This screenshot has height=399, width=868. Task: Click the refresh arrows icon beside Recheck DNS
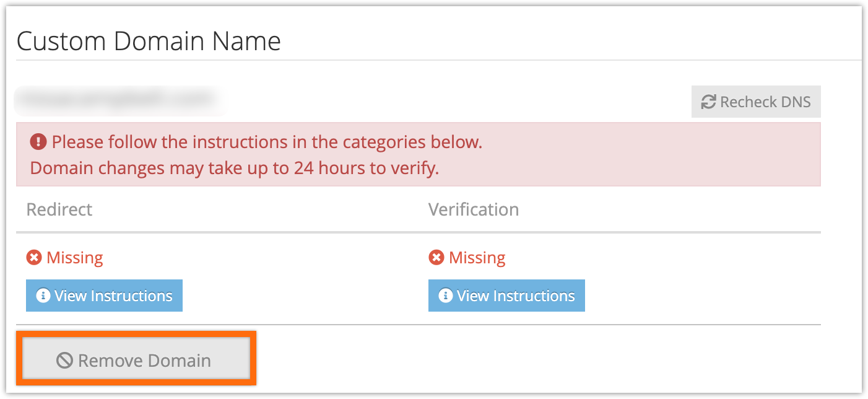708,102
